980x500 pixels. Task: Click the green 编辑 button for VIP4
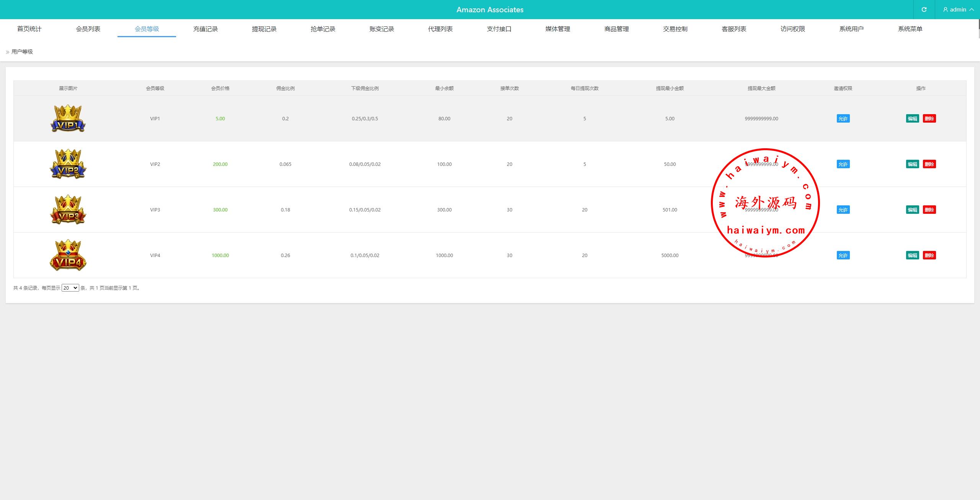912,255
